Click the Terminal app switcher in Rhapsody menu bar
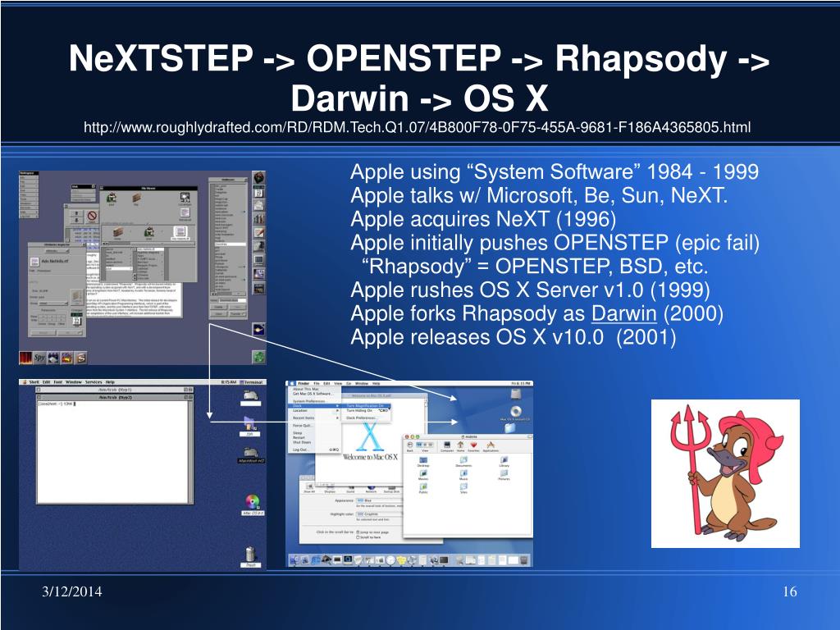This screenshot has width=840, height=630. click(251, 382)
